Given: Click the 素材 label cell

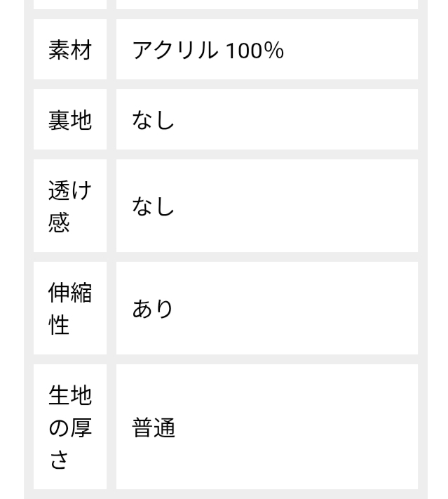Looking at the screenshot, I should 69,51.
